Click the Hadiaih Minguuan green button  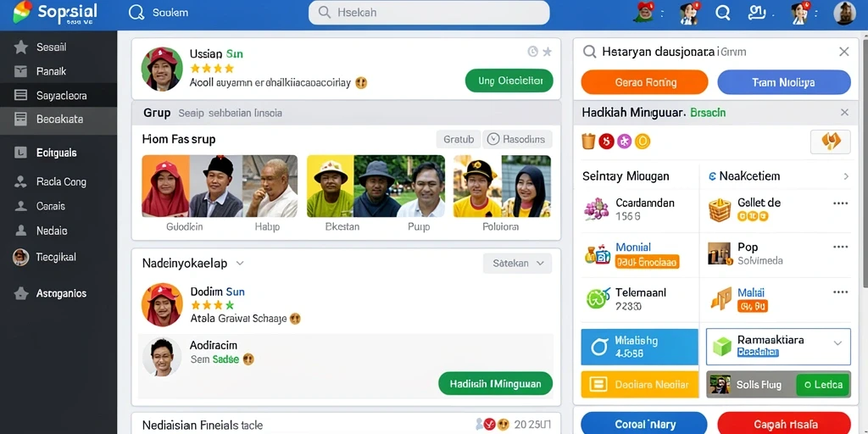click(495, 383)
